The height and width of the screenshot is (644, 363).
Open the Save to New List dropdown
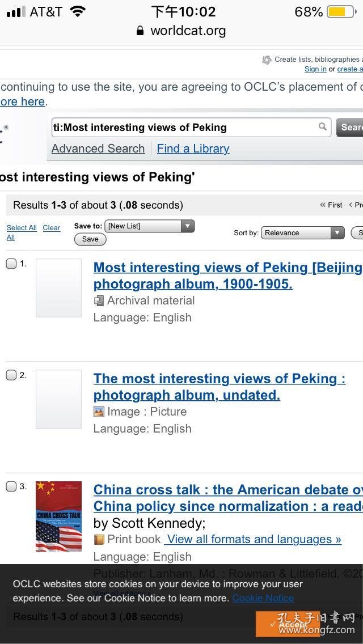[x=150, y=226]
